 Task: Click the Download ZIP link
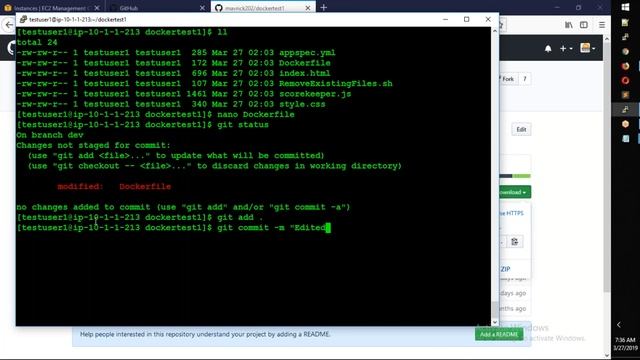click(x=506, y=269)
